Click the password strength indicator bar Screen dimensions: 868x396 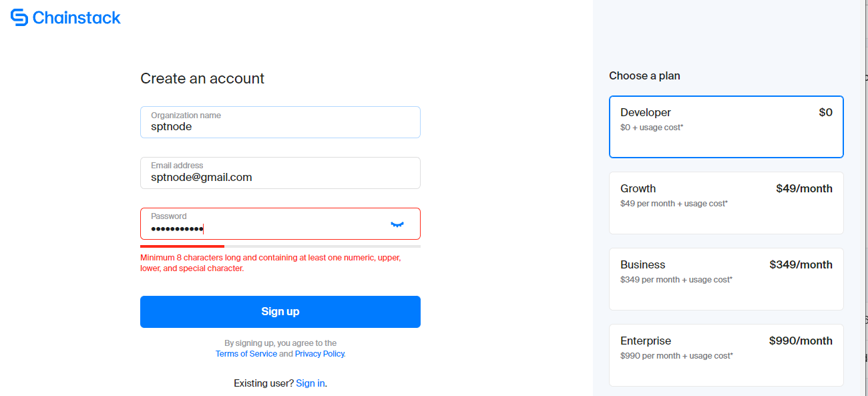pyautogui.click(x=280, y=246)
